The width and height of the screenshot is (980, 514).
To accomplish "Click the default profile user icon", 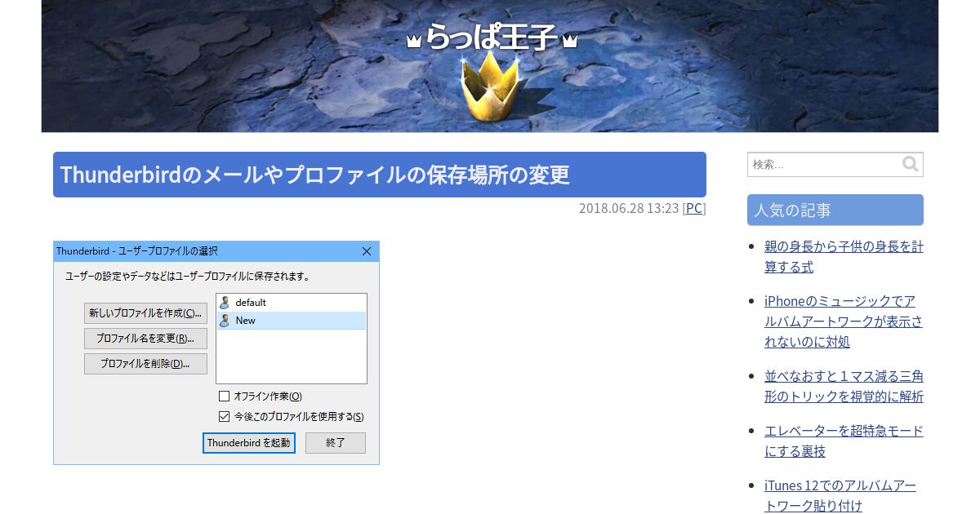I will pyautogui.click(x=225, y=303).
